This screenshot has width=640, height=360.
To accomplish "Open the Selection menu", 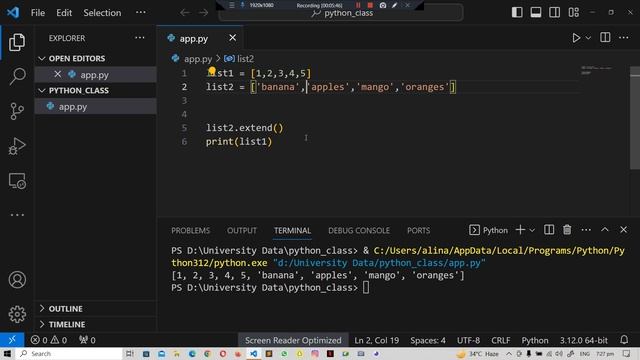I will [x=102, y=13].
